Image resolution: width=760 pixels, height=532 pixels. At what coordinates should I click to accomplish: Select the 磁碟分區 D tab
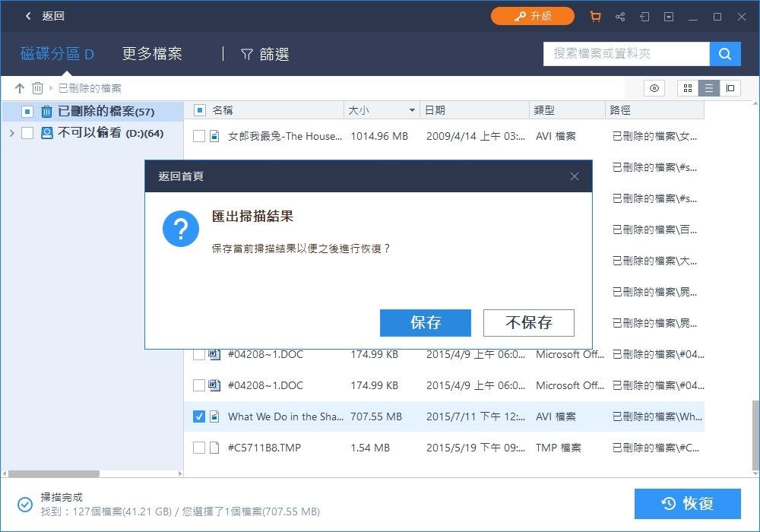[x=57, y=54]
